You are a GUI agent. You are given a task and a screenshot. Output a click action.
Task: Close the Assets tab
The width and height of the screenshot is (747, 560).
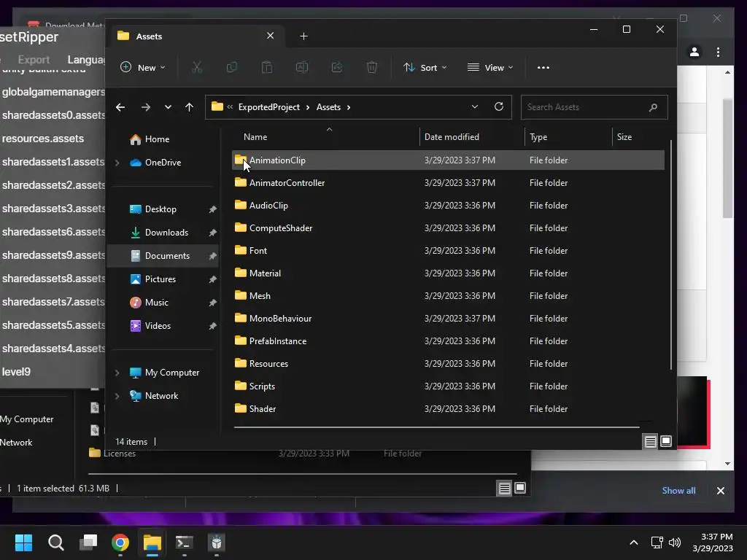point(270,36)
